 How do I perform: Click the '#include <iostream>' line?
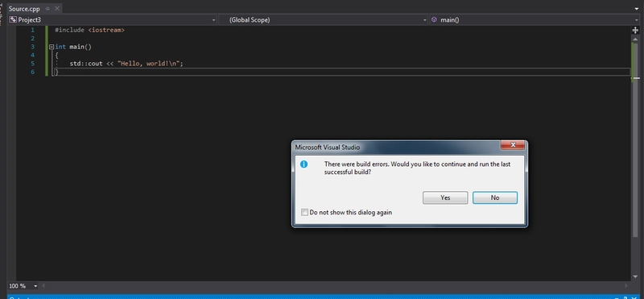[x=89, y=30]
